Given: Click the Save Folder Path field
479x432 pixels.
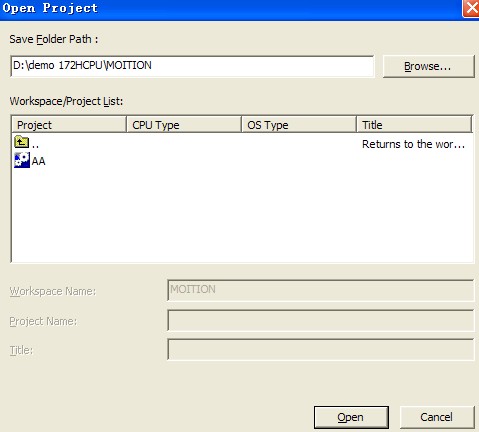Looking at the screenshot, I should point(192,66).
